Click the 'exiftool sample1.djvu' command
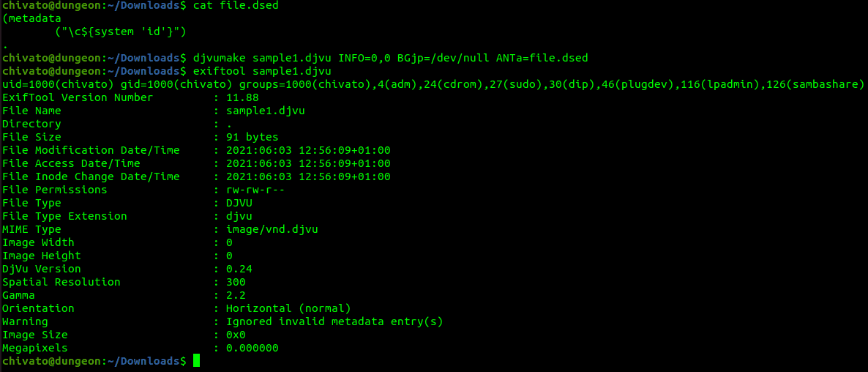Viewport: 868px width, 372px height. coord(262,72)
